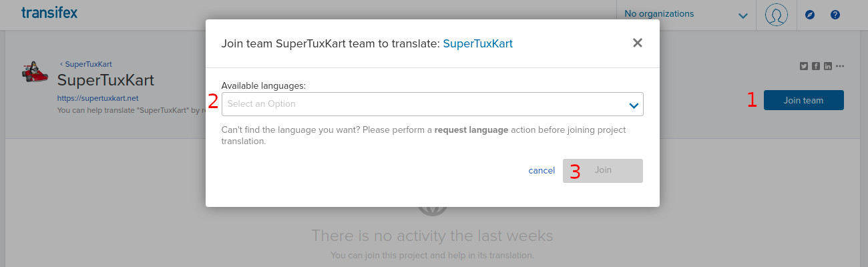Close the Join team dialog
868x267 pixels.
638,43
